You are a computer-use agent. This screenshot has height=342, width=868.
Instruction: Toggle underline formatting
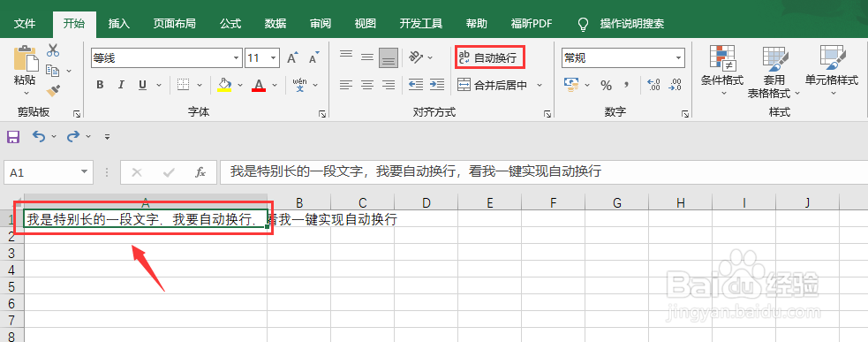tap(142, 85)
